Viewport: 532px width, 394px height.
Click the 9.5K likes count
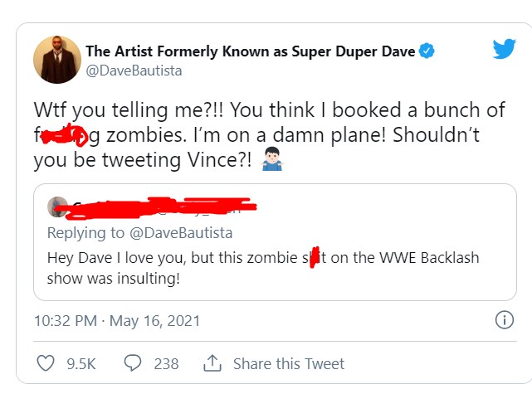click(x=80, y=363)
